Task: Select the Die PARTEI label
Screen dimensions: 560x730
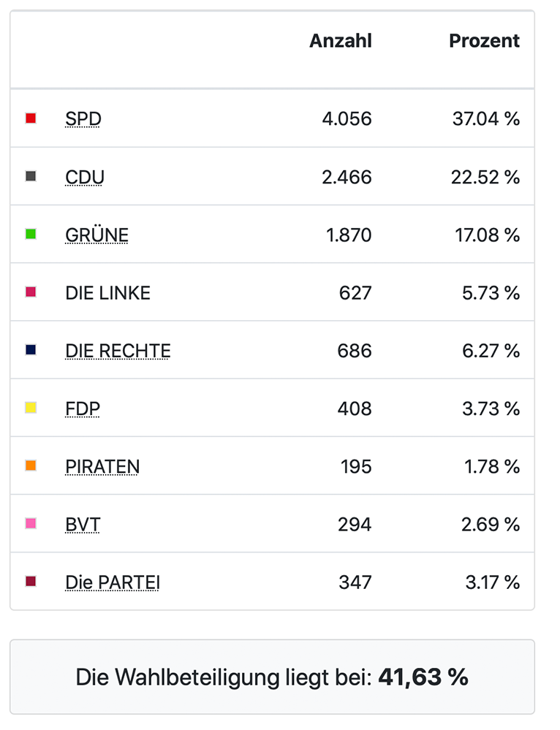Action: coord(113,583)
